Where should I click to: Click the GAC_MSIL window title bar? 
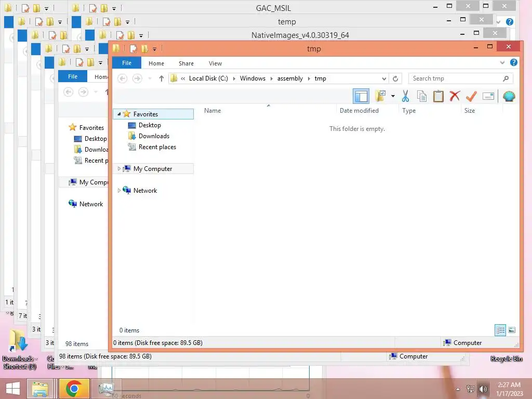(x=273, y=8)
